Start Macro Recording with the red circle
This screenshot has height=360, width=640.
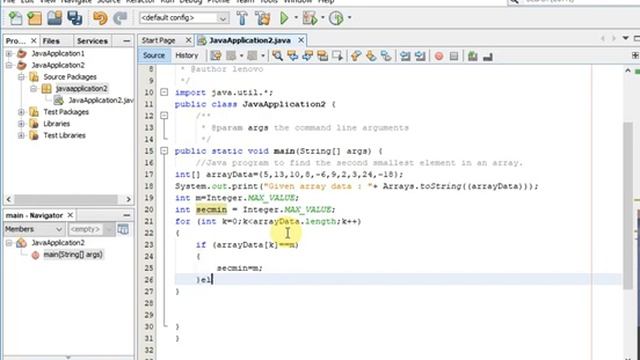(439, 56)
